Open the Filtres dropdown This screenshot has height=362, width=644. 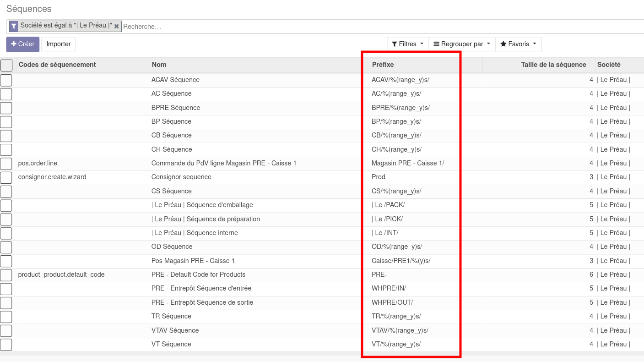click(407, 44)
